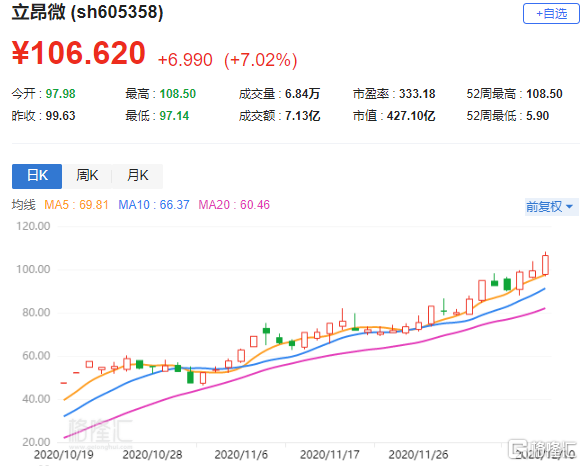Click the 昨收 value 99.63
Viewport: 583px width, 466px height.
pos(60,116)
